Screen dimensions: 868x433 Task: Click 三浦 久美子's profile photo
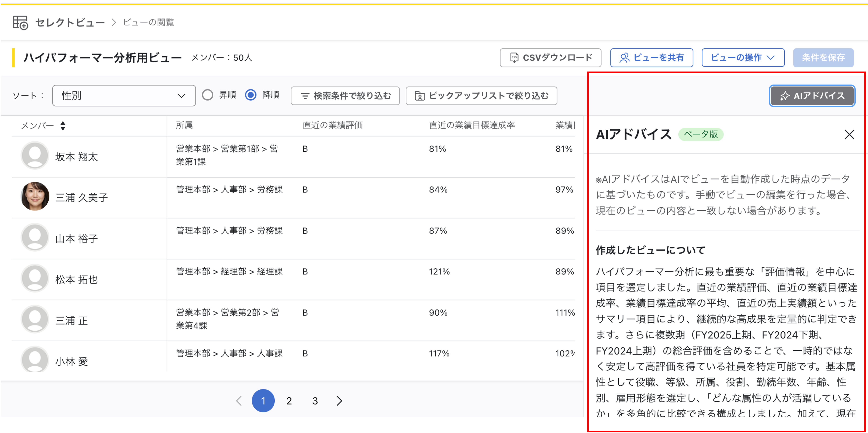35,196
